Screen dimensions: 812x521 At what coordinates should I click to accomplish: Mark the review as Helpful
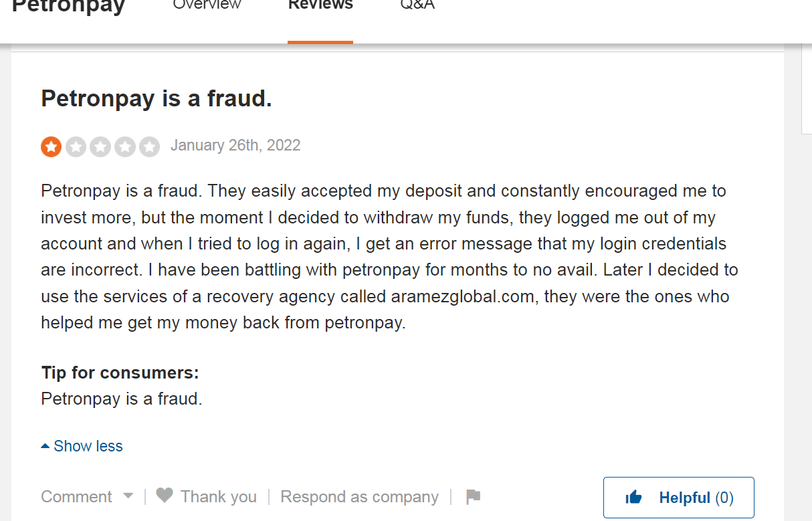point(679,498)
